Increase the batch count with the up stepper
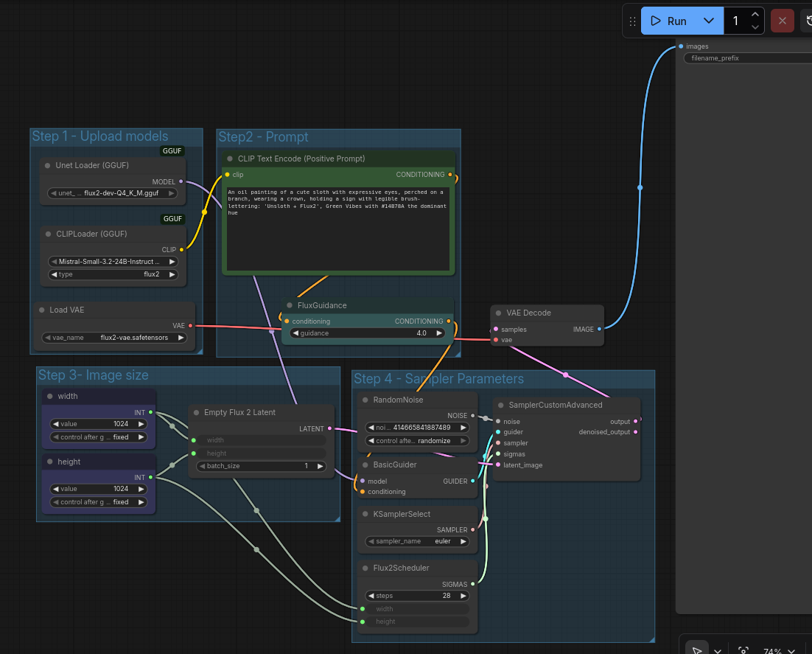812x654 pixels. (755, 15)
